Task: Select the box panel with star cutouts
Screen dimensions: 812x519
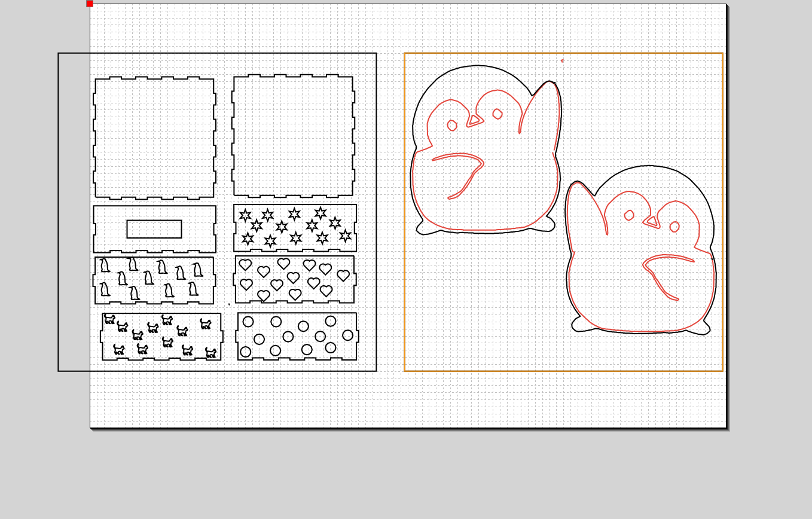Action: pyautogui.click(x=295, y=228)
